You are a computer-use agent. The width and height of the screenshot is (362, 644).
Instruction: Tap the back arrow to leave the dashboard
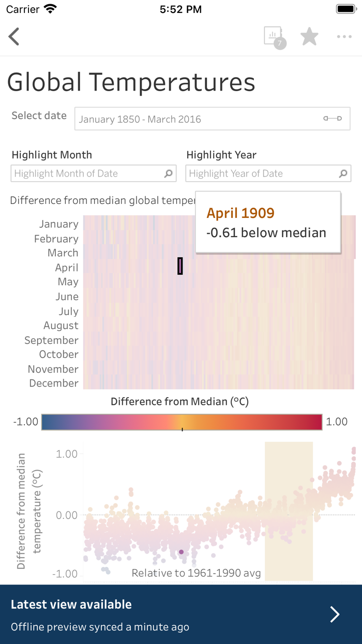click(x=13, y=36)
